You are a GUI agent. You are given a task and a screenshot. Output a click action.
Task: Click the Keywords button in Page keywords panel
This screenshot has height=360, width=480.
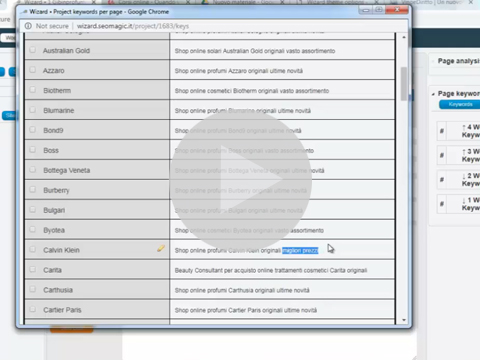[460, 105]
